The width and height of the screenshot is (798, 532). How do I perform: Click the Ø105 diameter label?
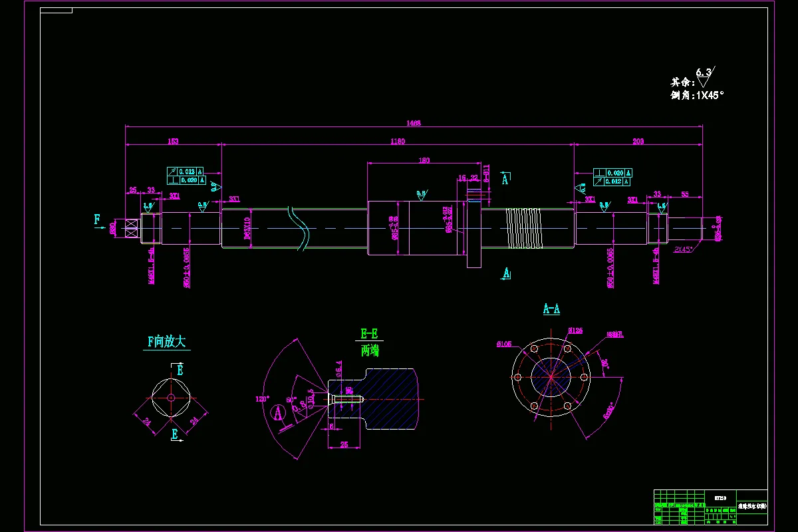click(504, 344)
